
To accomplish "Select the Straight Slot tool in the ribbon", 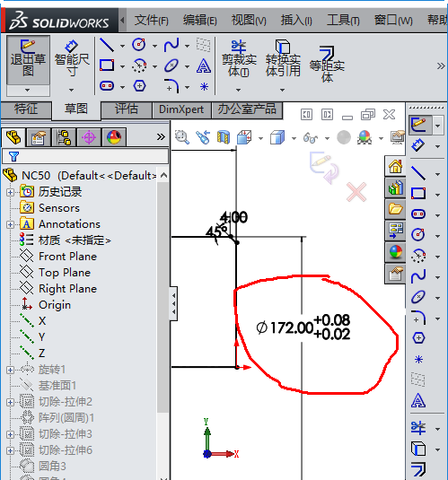I will 107,86.
